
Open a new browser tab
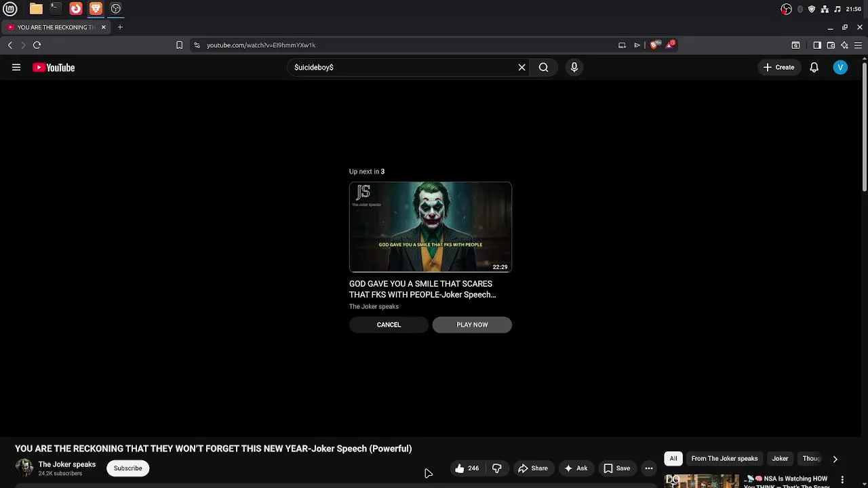(120, 27)
